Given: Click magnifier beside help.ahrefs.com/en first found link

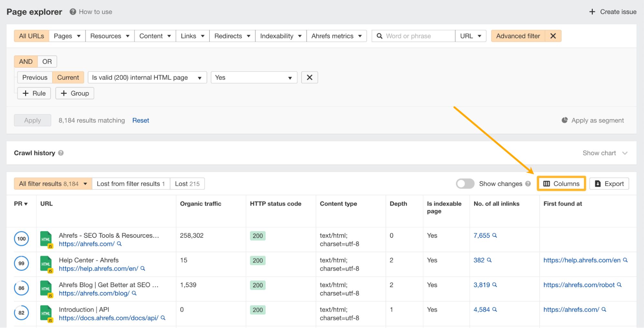Looking at the screenshot, I should pyautogui.click(x=625, y=260).
